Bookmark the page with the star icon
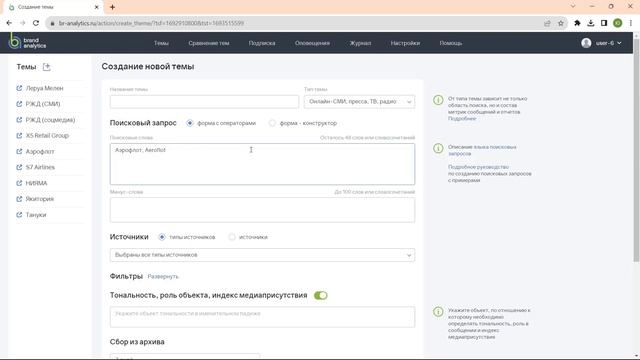The width and height of the screenshot is (640, 360). click(x=561, y=23)
